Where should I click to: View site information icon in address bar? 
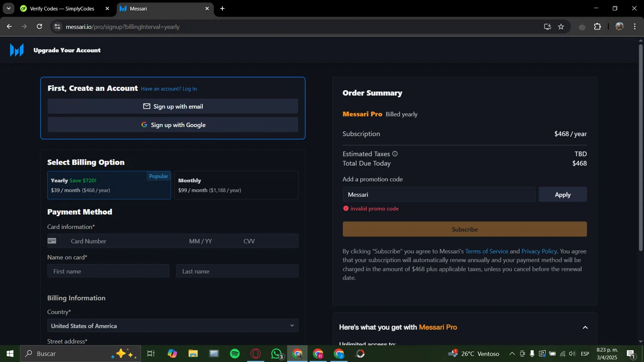point(57,27)
